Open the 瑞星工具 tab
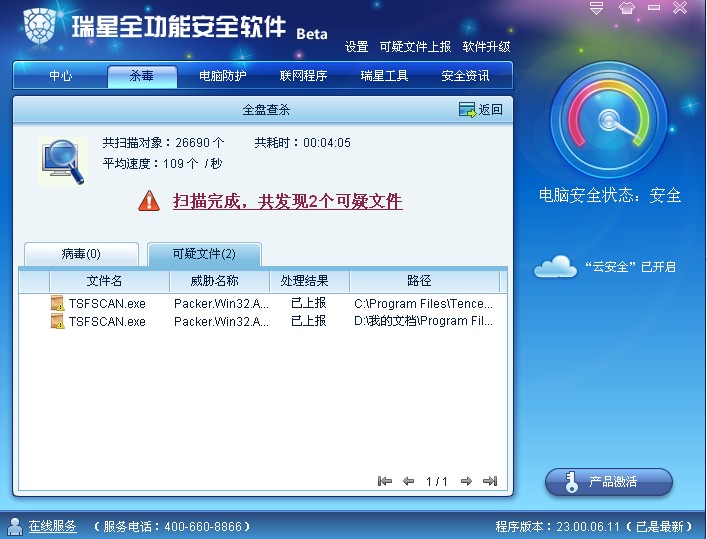 pyautogui.click(x=384, y=75)
